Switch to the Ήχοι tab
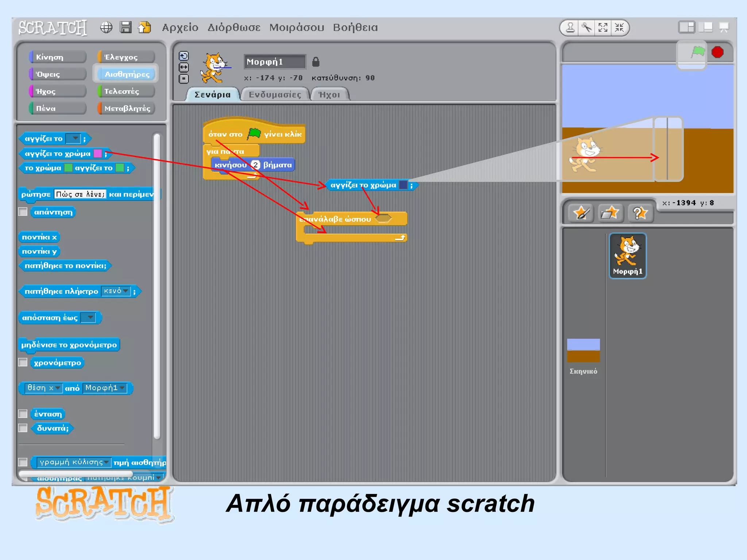The width and height of the screenshot is (747, 560). tap(329, 94)
